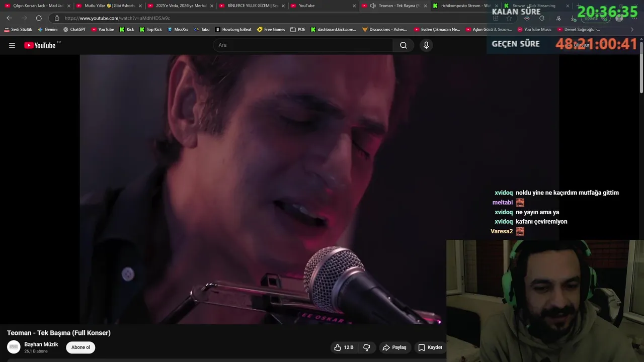Open the Free Games bookmark
The width and height of the screenshot is (644, 362).
(271, 29)
